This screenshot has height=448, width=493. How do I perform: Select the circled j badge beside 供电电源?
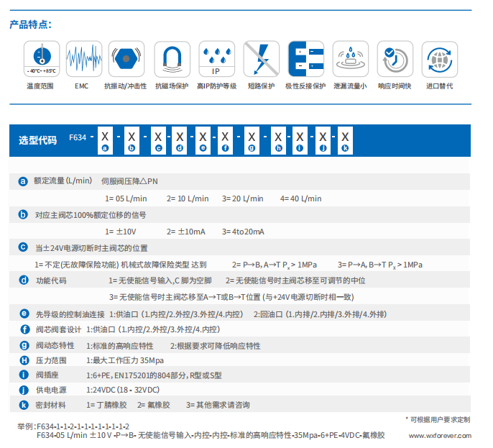[x=23, y=390]
